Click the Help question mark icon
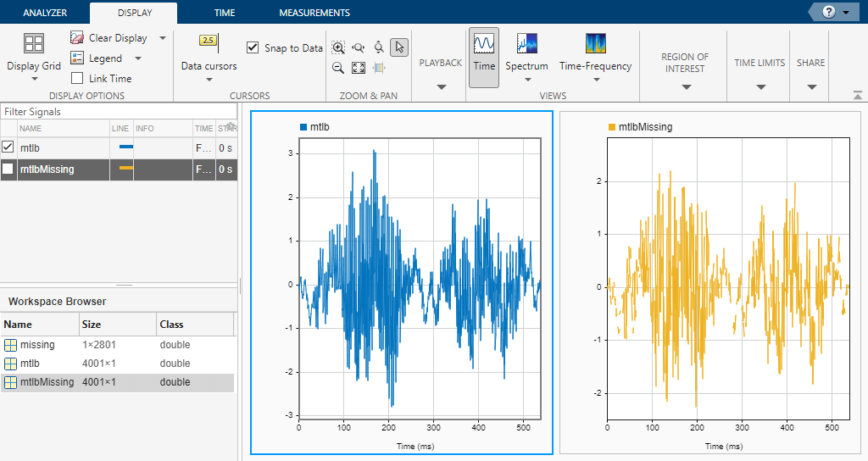 (829, 12)
